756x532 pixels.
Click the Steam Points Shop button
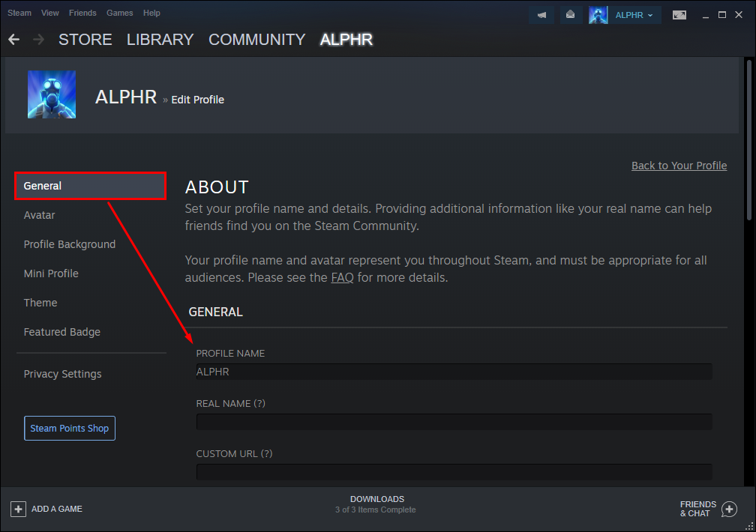(x=70, y=428)
